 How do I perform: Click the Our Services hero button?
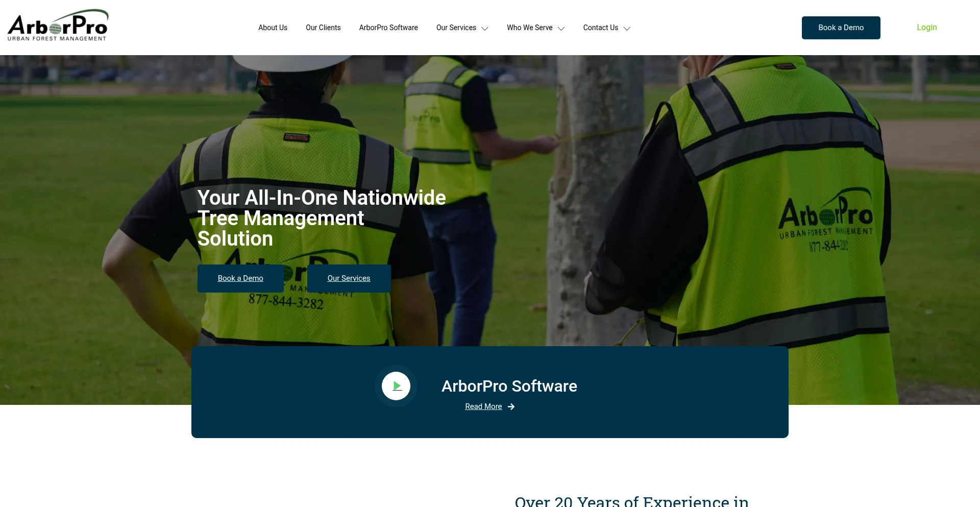349,278
